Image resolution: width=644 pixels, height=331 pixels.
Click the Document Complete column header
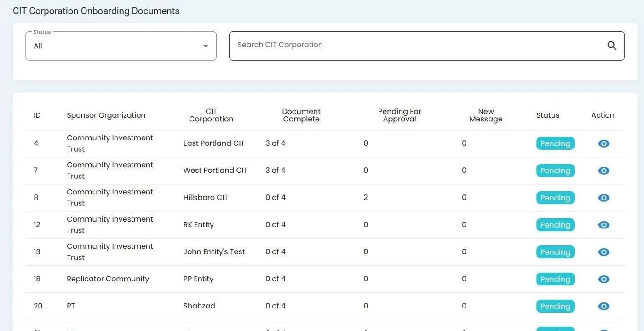pos(301,115)
